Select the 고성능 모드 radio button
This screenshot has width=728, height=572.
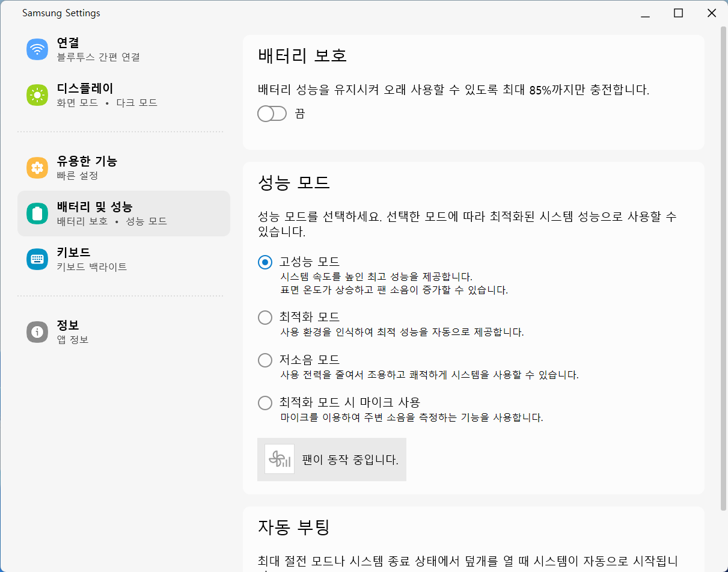(x=265, y=262)
